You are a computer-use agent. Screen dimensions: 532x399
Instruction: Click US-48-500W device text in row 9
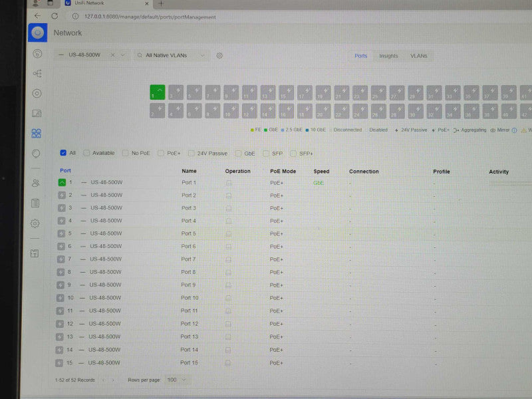click(105, 285)
